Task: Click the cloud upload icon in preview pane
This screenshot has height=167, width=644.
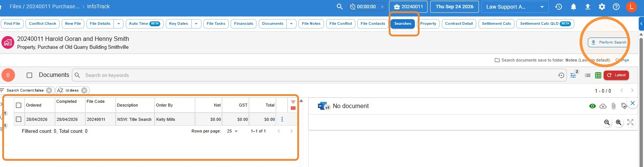Action: [603, 106]
